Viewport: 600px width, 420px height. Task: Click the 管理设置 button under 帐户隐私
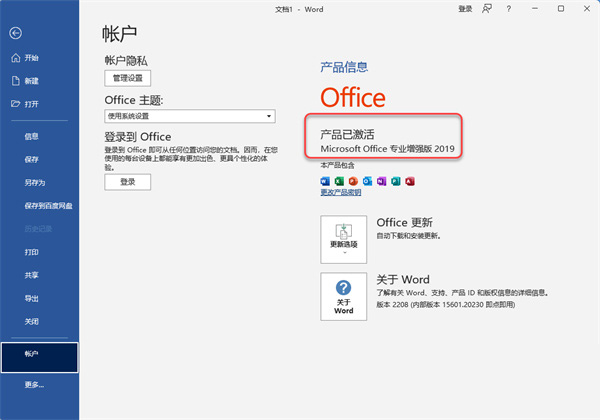point(127,77)
